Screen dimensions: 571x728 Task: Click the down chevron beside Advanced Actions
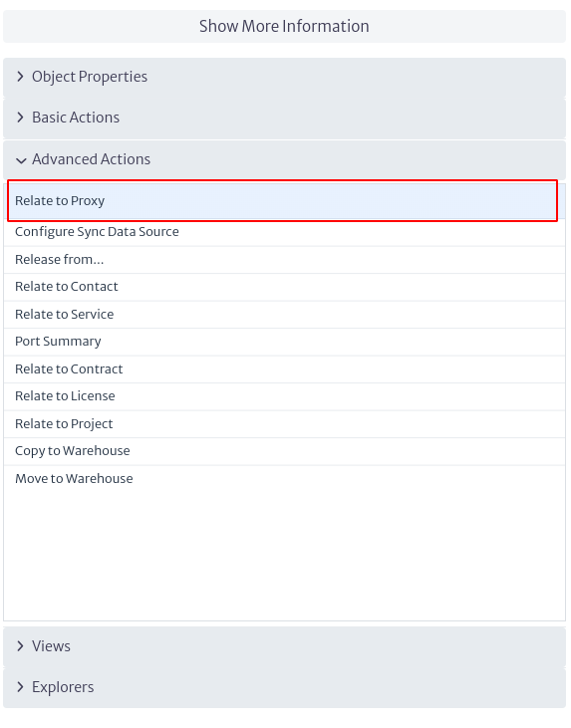21,160
